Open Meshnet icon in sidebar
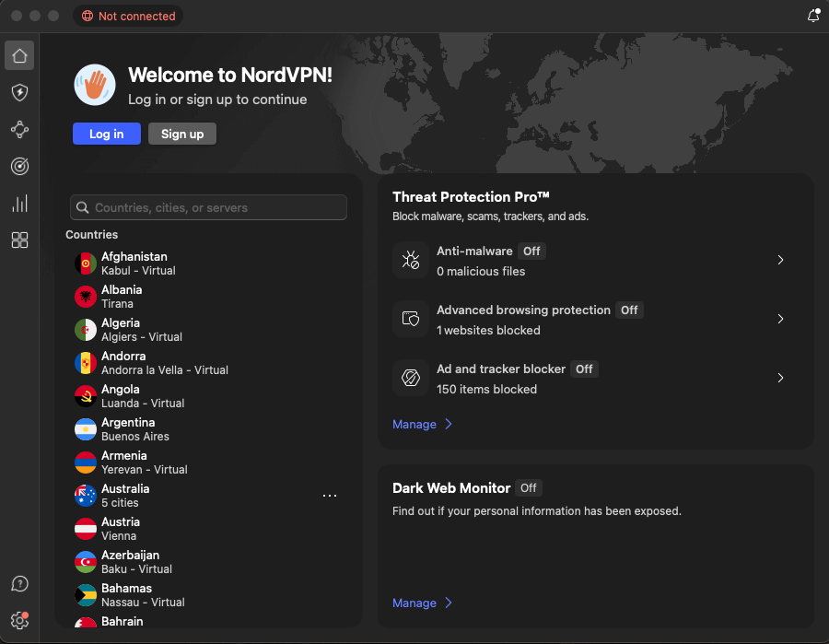 [x=19, y=130]
